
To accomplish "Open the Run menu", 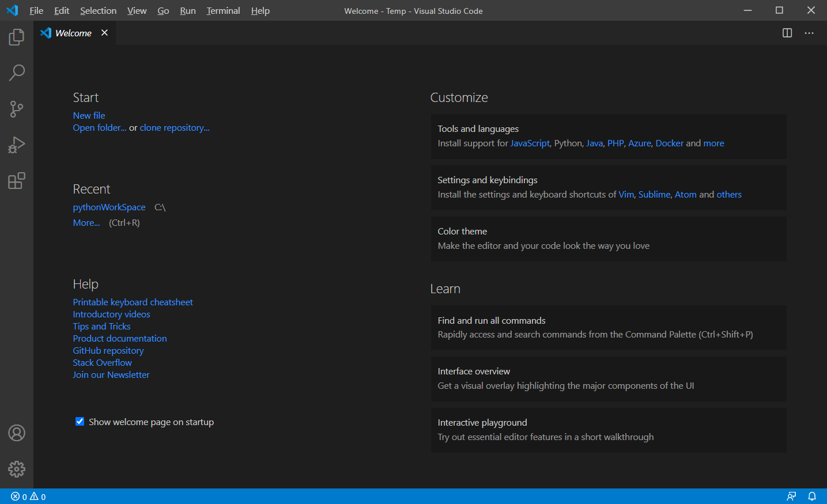I will (188, 10).
